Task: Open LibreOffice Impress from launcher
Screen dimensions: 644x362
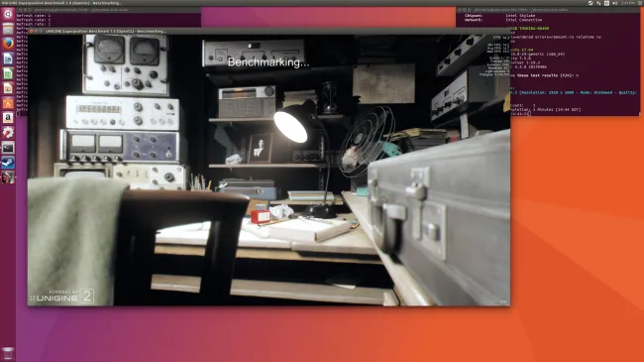Action: (8, 88)
